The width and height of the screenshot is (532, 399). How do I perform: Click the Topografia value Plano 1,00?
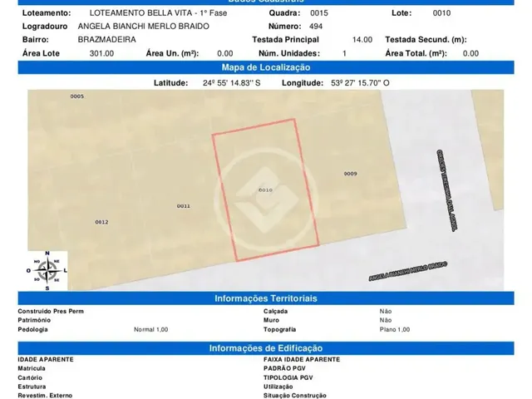pos(395,329)
